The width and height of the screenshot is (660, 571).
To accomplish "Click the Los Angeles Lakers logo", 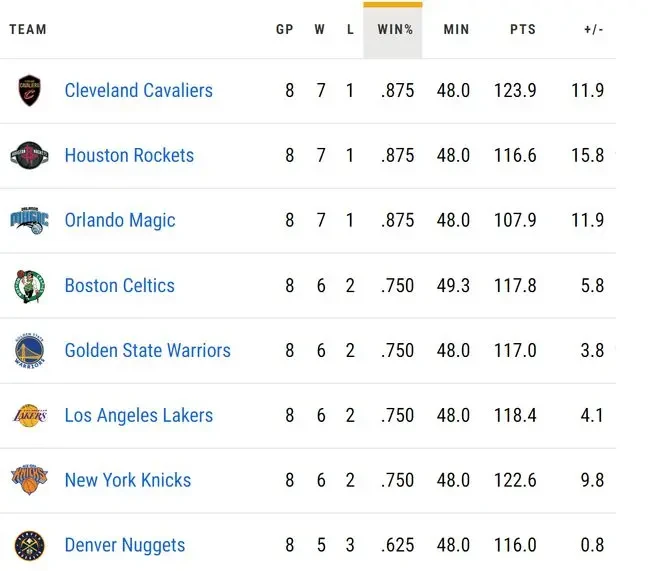I will (29, 416).
